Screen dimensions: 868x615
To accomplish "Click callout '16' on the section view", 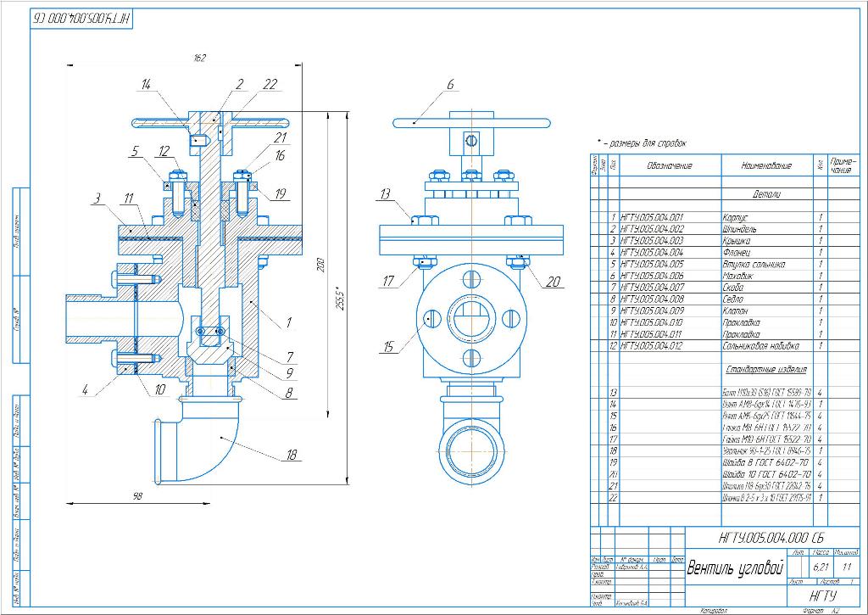I will coord(280,156).
